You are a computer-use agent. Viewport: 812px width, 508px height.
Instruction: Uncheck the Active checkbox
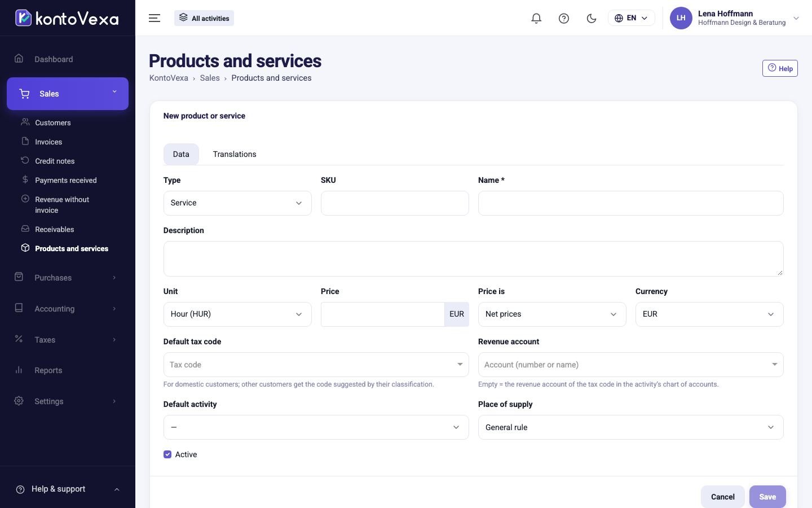point(167,454)
